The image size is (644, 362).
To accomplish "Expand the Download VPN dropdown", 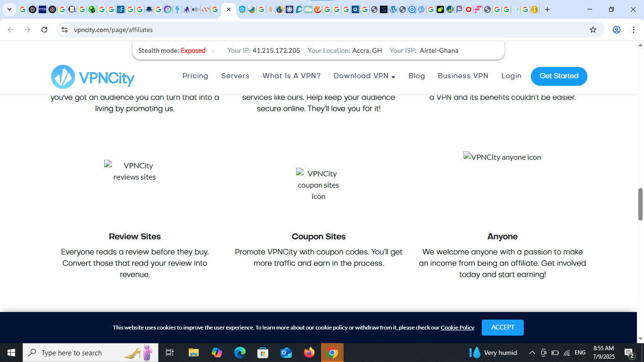I will click(364, 76).
